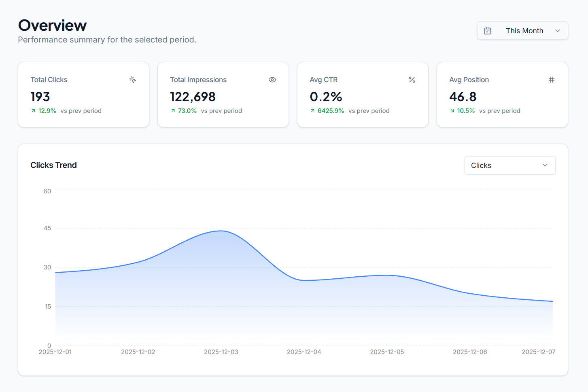The width and height of the screenshot is (588, 392).
Task: Click the Clicks Trend chart title
Action: (x=53, y=165)
